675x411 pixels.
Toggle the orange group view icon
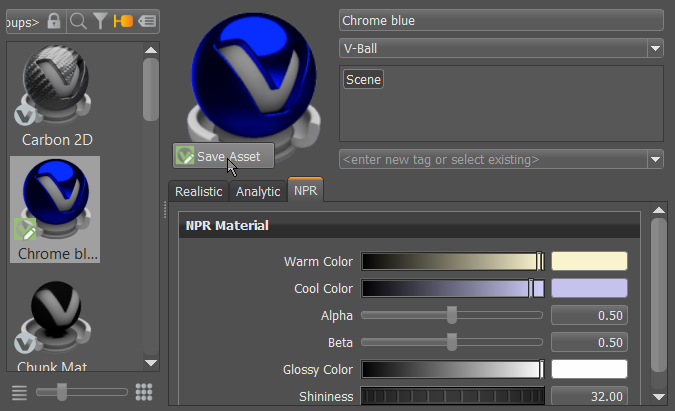click(x=123, y=21)
